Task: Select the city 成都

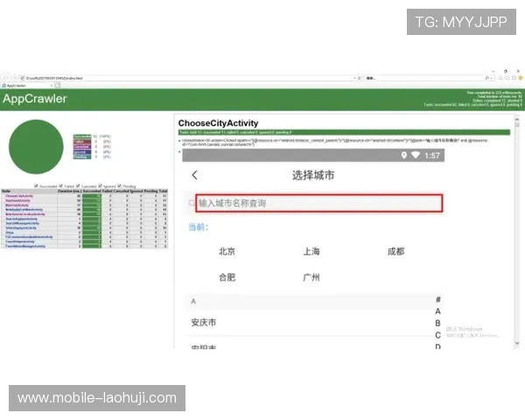Action: tap(396, 251)
